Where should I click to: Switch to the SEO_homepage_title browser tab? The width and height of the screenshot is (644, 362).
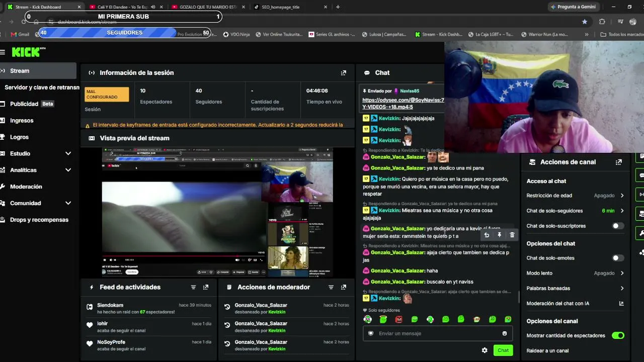point(290,7)
